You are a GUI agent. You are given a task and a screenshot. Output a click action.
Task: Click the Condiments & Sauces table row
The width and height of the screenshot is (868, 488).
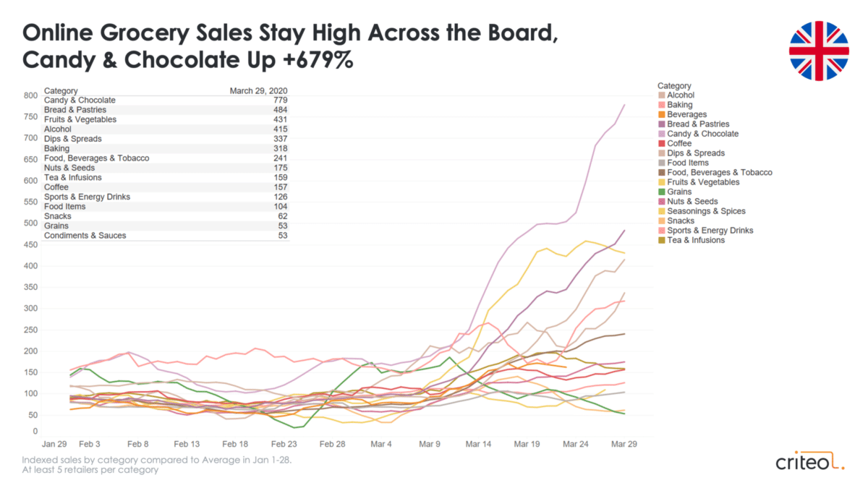(x=166, y=236)
